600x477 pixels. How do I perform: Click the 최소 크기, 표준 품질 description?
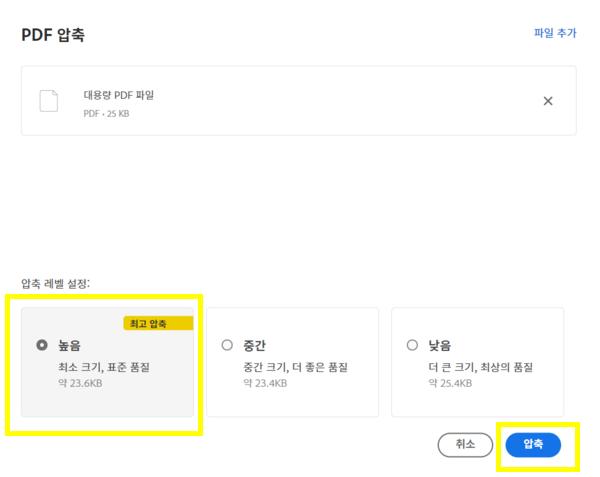[x=110, y=367]
